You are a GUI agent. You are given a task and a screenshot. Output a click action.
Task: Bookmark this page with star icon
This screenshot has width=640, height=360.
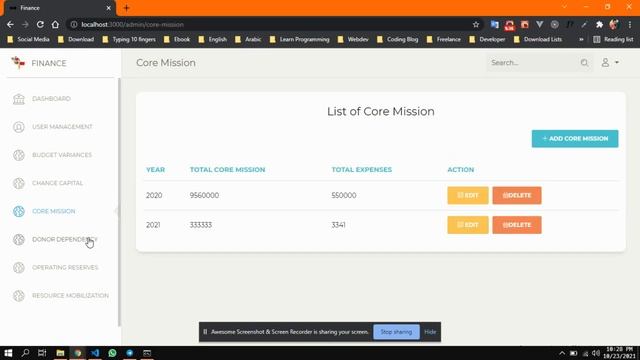pyautogui.click(x=476, y=24)
